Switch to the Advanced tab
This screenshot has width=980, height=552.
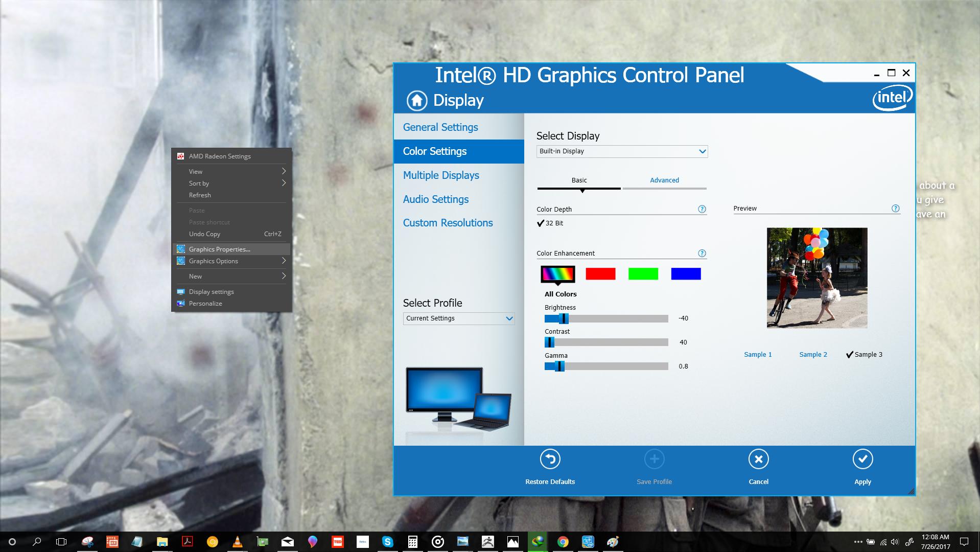point(664,180)
